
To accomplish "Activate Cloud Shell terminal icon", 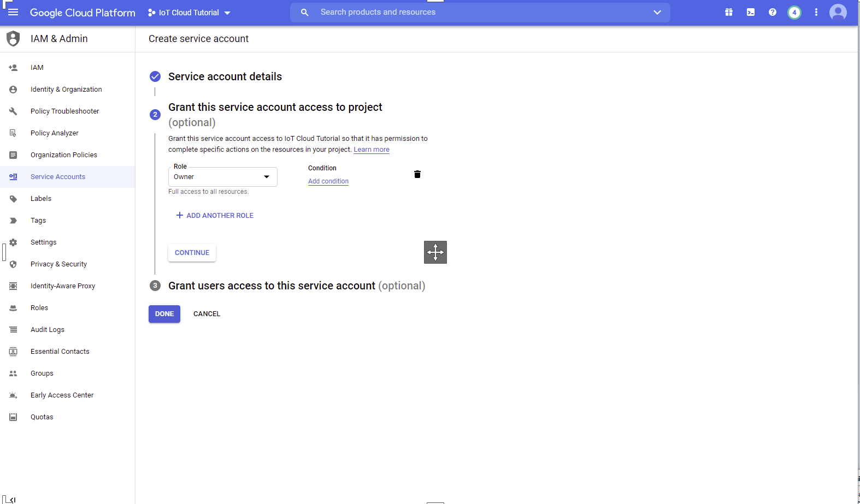I will click(x=751, y=12).
